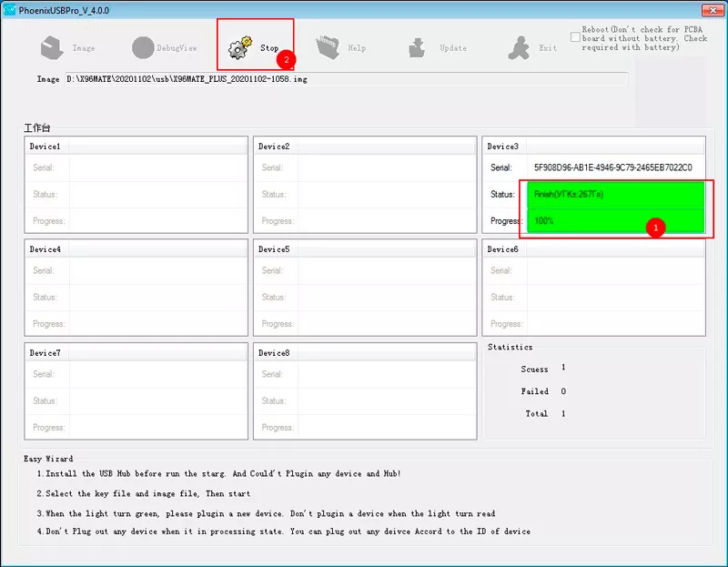Click the Update download arrow icon
Image resolution: width=728 pixels, height=567 pixels.
(417, 48)
